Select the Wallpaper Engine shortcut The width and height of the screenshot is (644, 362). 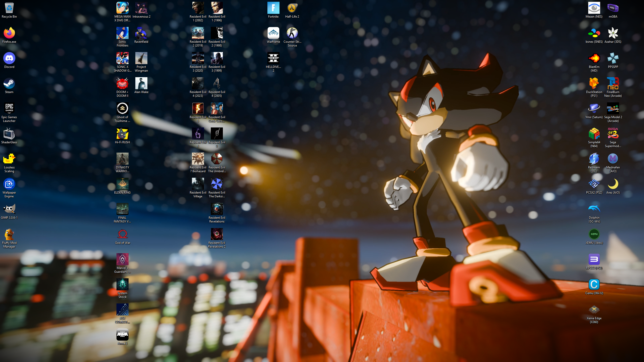pos(9,184)
